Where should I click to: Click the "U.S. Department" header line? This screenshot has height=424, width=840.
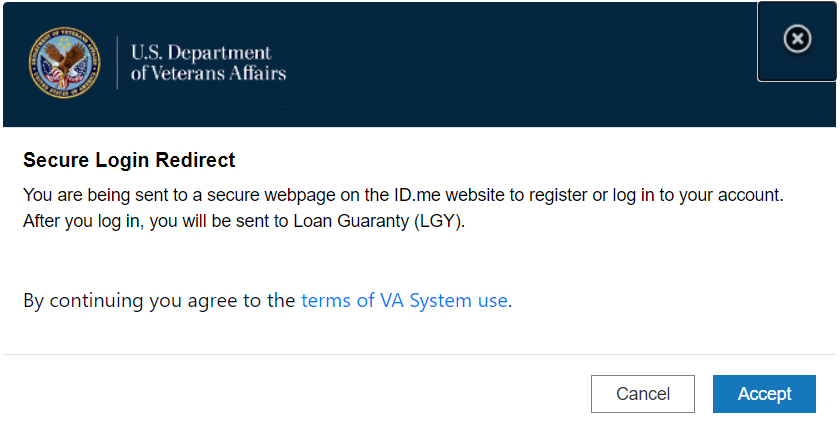click(201, 52)
